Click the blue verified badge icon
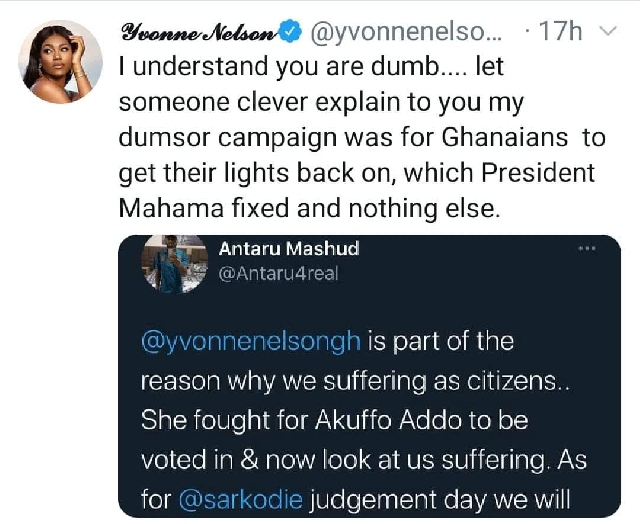640x524 pixels. coord(291,32)
